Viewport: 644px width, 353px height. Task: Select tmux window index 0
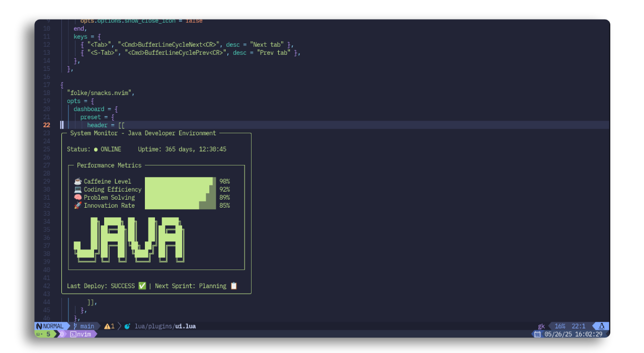[x=62, y=334]
